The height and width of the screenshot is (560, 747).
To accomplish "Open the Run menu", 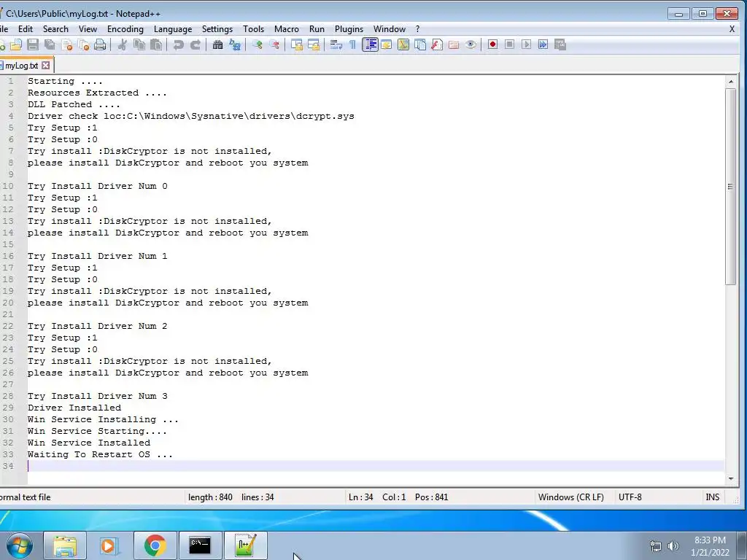I will [x=317, y=29].
